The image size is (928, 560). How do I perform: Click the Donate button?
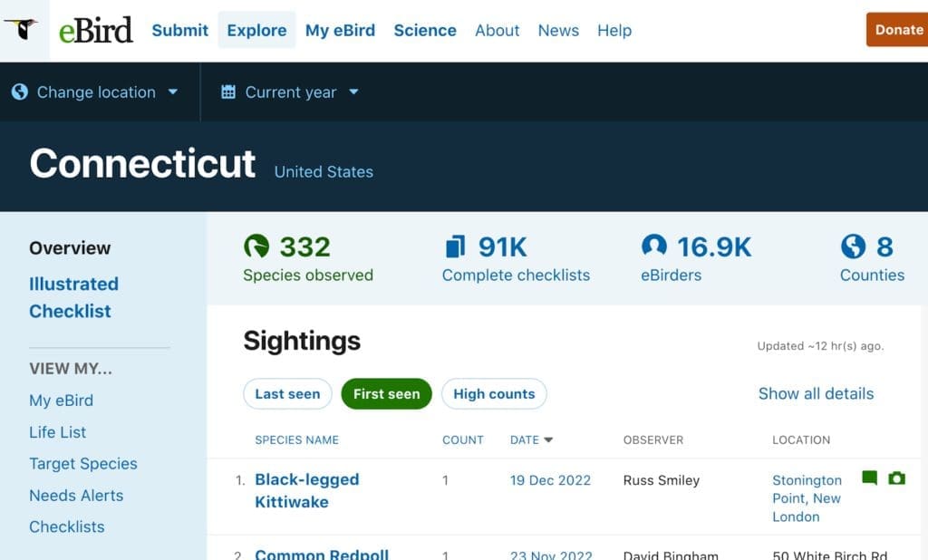899,30
